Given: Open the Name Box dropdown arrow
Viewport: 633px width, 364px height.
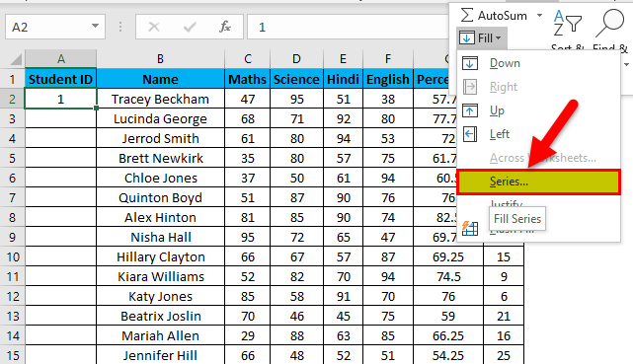Looking at the screenshot, I should coord(95,27).
